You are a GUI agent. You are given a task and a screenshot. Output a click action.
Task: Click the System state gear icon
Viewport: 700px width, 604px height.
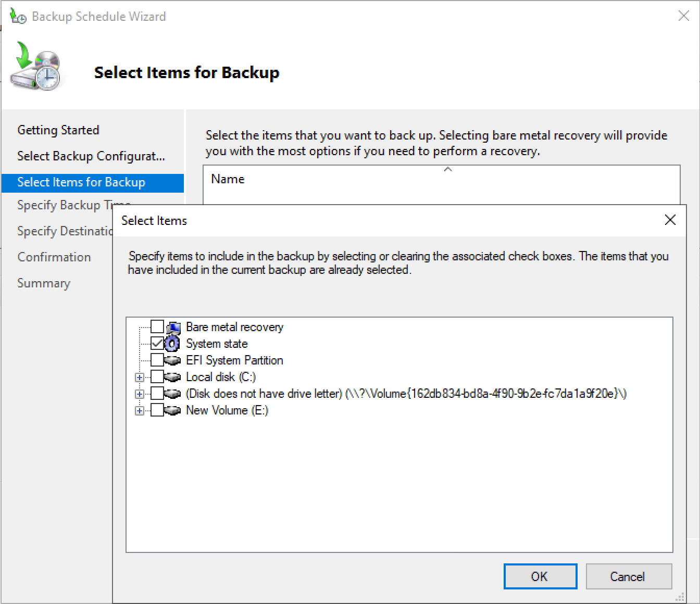(x=172, y=344)
